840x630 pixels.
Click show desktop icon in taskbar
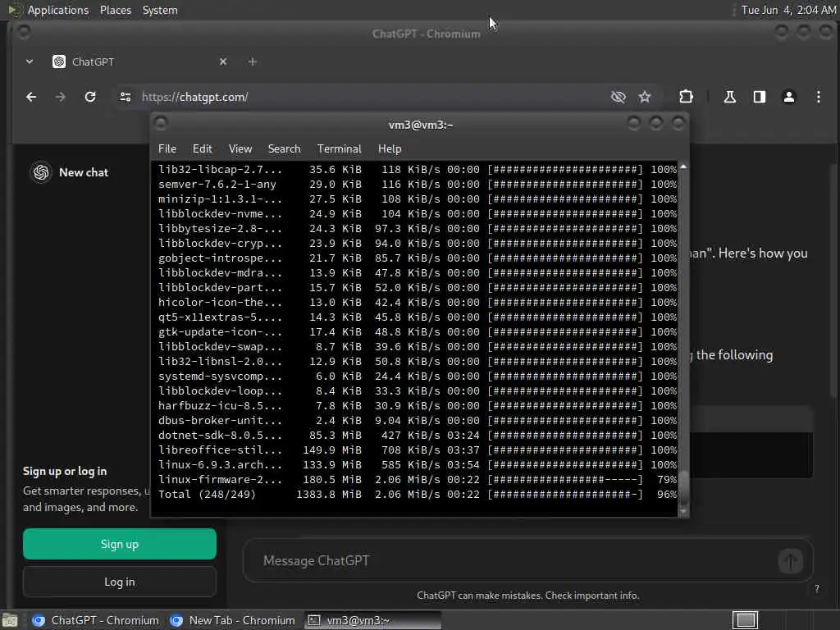pos(10,620)
